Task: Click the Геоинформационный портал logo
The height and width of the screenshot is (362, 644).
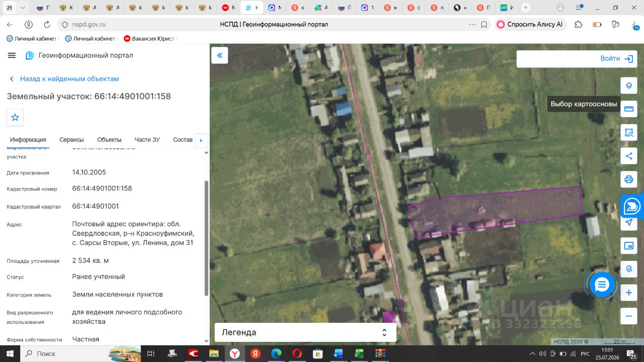Action: click(x=79, y=55)
